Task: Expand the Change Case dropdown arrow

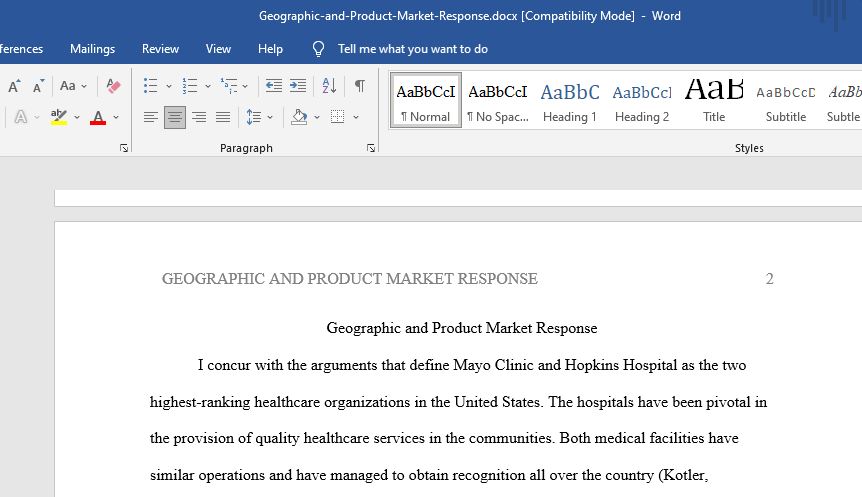Action: [84, 86]
